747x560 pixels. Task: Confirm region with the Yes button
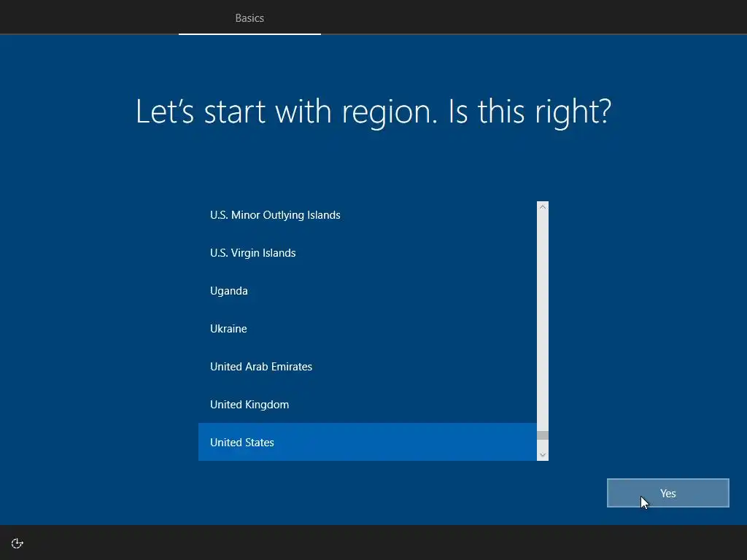click(667, 493)
